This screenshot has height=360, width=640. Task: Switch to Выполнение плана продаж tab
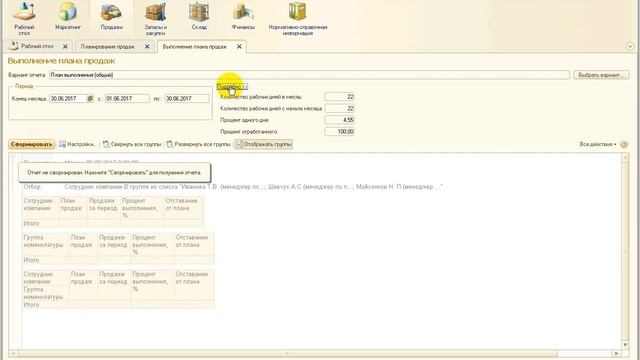(x=194, y=47)
